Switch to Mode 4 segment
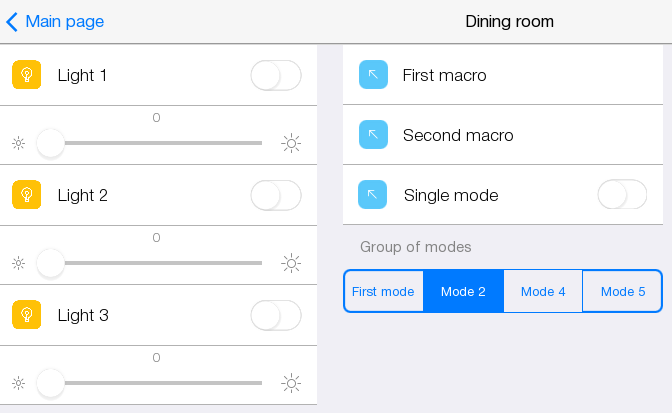This screenshot has height=413, width=672. 543,291
